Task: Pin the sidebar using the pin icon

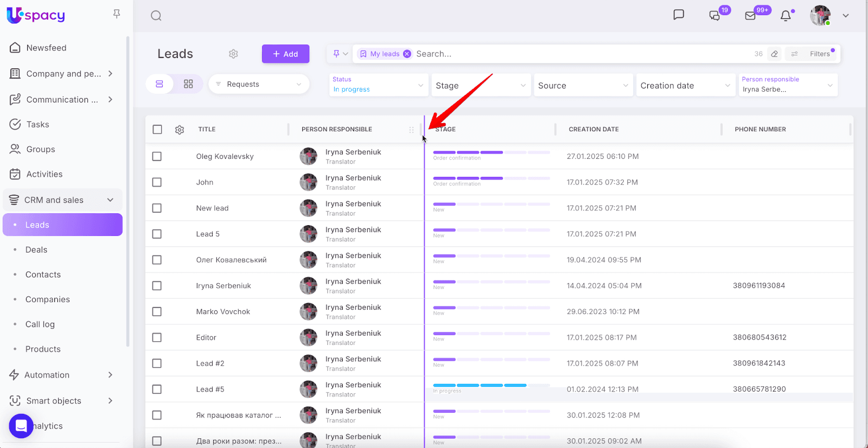Action: coord(117,14)
